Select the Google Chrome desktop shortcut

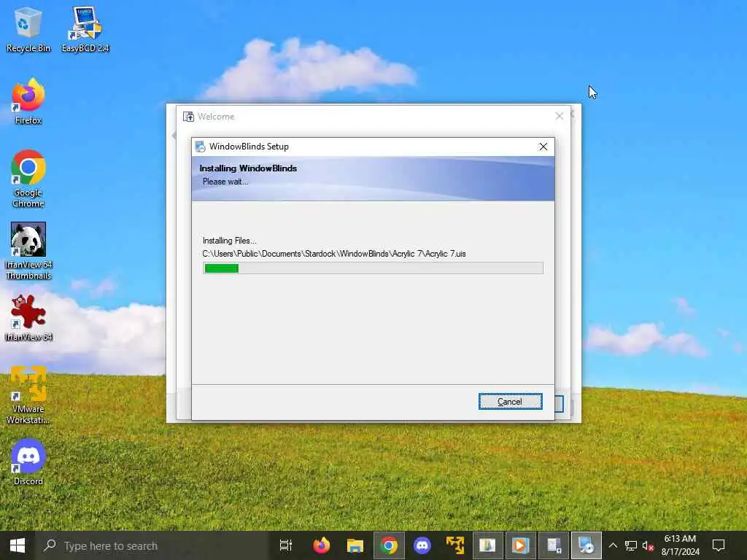click(x=28, y=179)
